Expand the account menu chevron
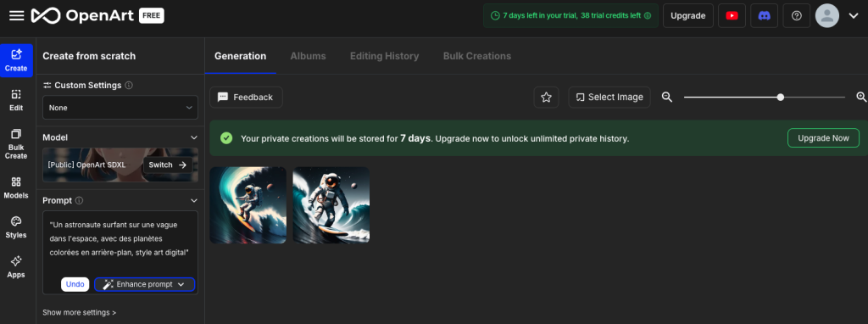 point(853,15)
